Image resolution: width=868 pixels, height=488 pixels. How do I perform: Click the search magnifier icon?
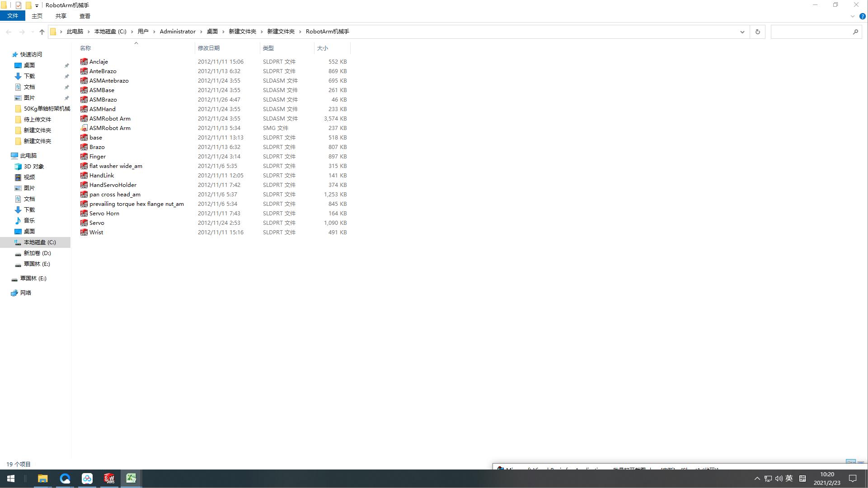point(855,32)
